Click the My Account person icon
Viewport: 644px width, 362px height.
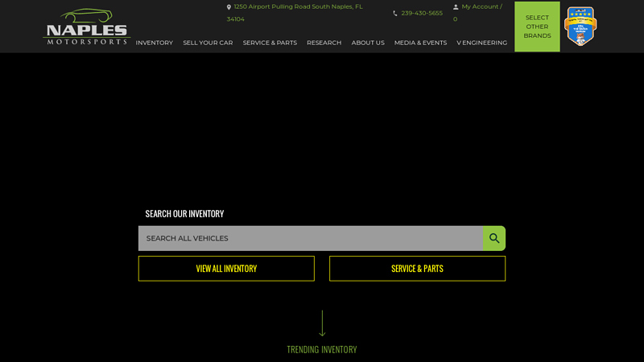pos(456,7)
